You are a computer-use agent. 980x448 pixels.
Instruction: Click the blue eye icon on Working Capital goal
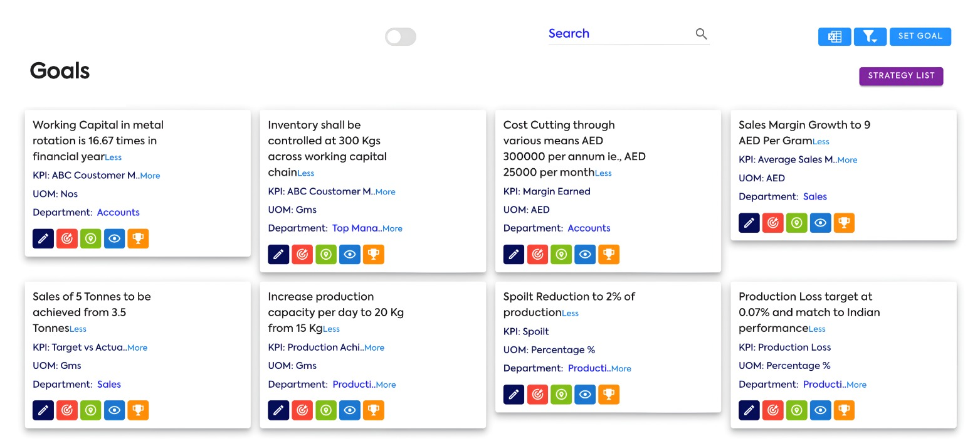pyautogui.click(x=114, y=238)
